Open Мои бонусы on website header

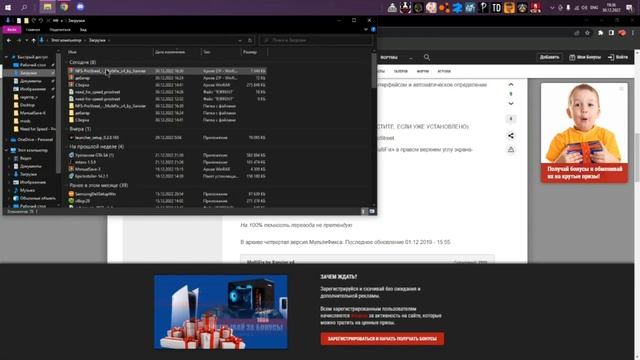coord(585,57)
